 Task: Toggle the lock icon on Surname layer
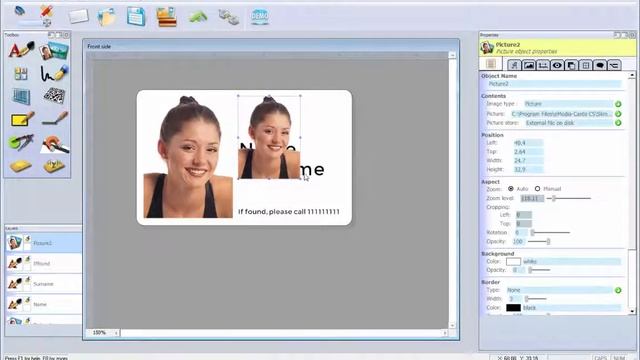pos(27,280)
